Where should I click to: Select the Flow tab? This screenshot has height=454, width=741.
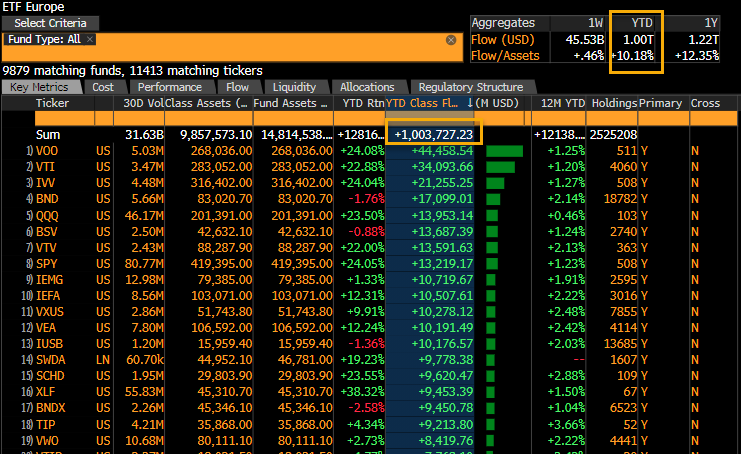tap(237, 87)
